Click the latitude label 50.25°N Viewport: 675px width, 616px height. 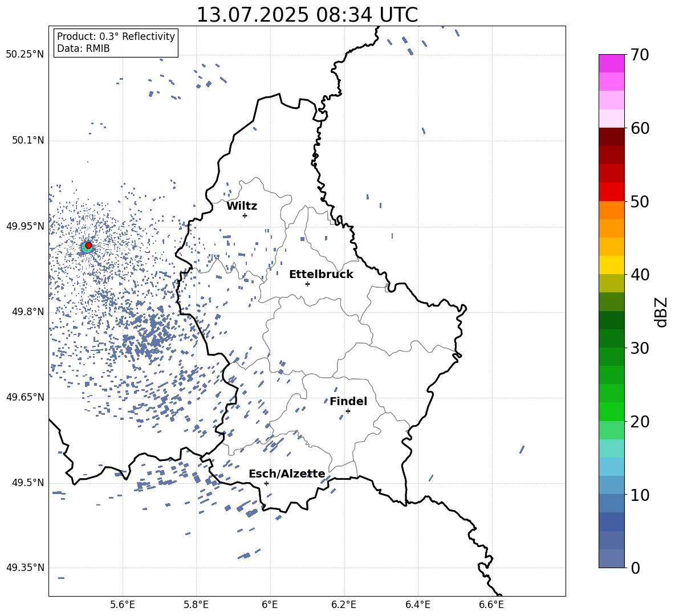(x=25, y=55)
